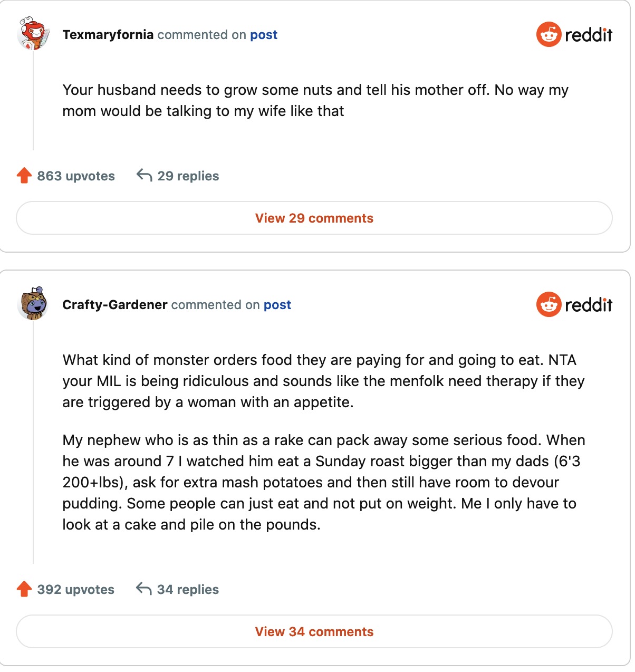Click Texmaryfornia's comment text about husband
The width and height of the screenshot is (635, 672).
(315, 101)
